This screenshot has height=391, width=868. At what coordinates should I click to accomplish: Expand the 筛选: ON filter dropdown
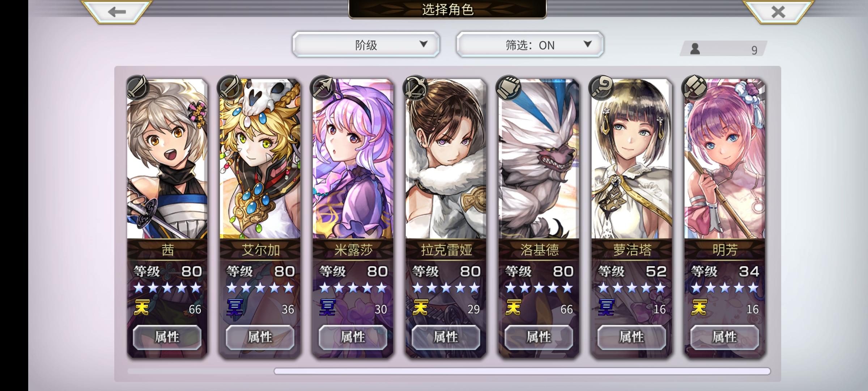pos(530,45)
